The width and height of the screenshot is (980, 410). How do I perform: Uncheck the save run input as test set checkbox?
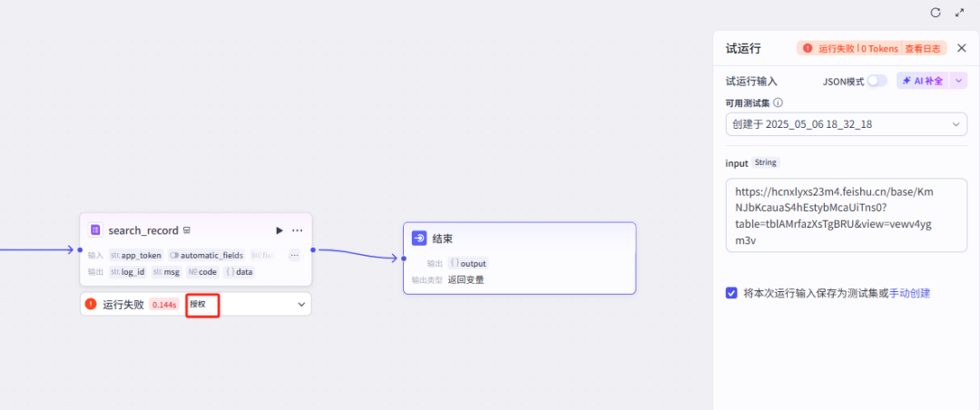tap(732, 293)
